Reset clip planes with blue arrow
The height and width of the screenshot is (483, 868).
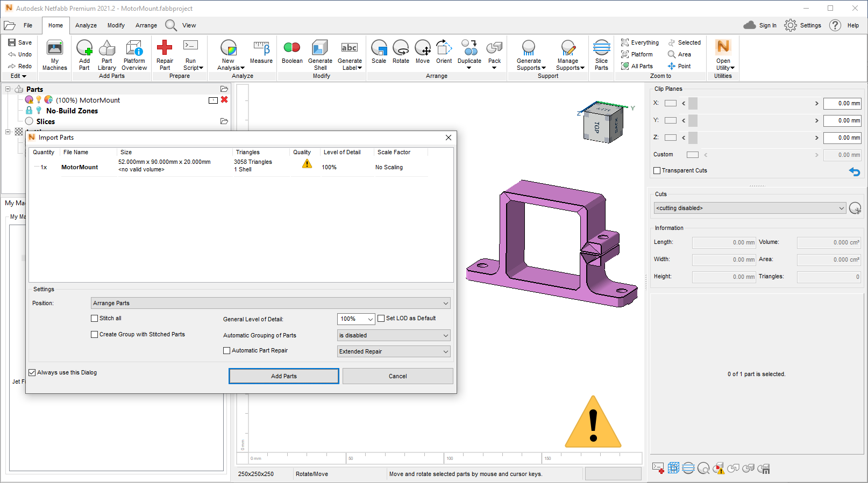[x=854, y=171]
